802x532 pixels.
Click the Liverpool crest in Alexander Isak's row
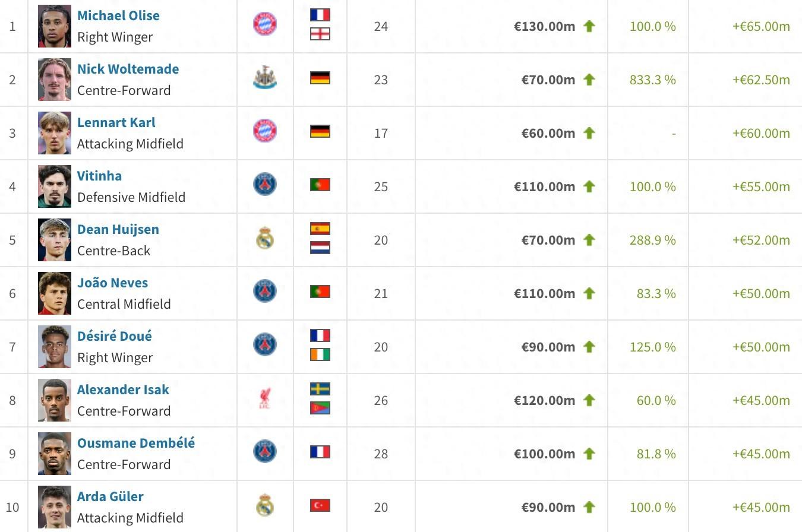click(x=265, y=398)
